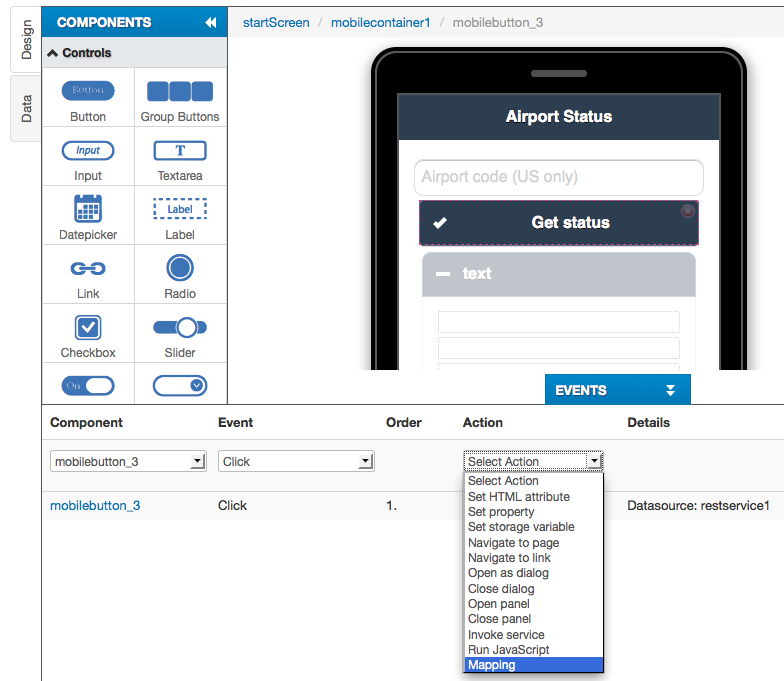Switch to the Data tab
The image size is (784, 681).
point(26,108)
